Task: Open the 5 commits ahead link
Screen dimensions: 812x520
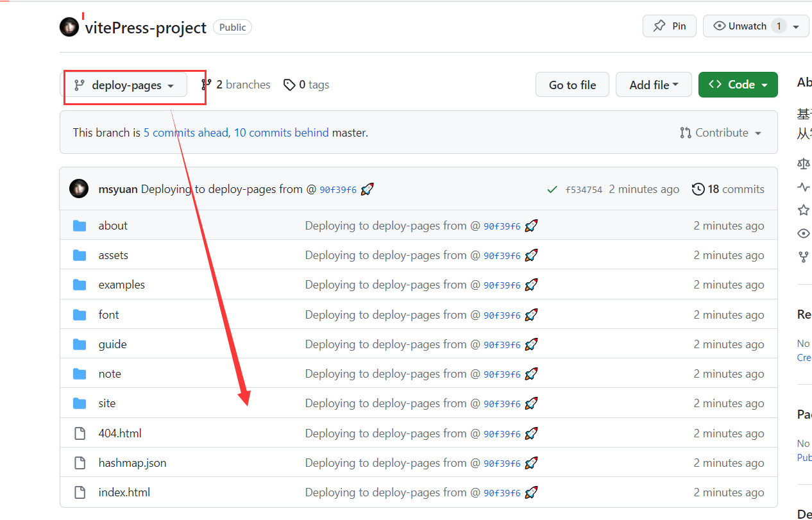Action: coord(186,133)
